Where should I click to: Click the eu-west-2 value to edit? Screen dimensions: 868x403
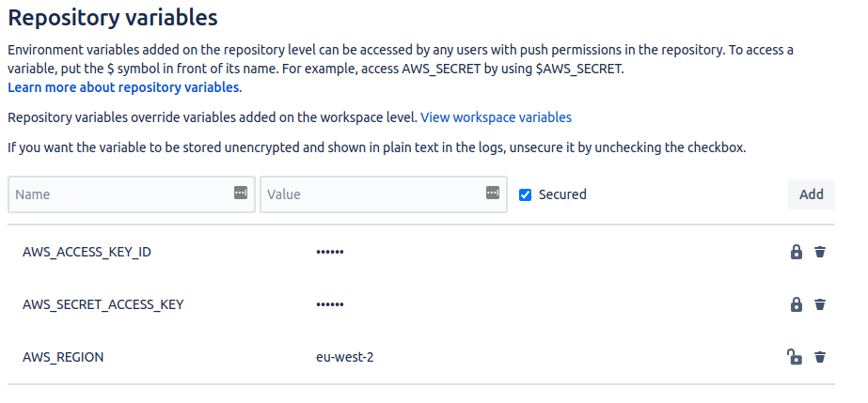point(345,357)
